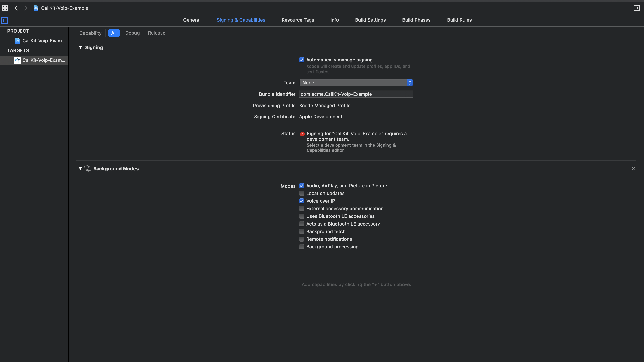The height and width of the screenshot is (362, 644).
Task: Select the Release configuration filter
Action: 157,33
